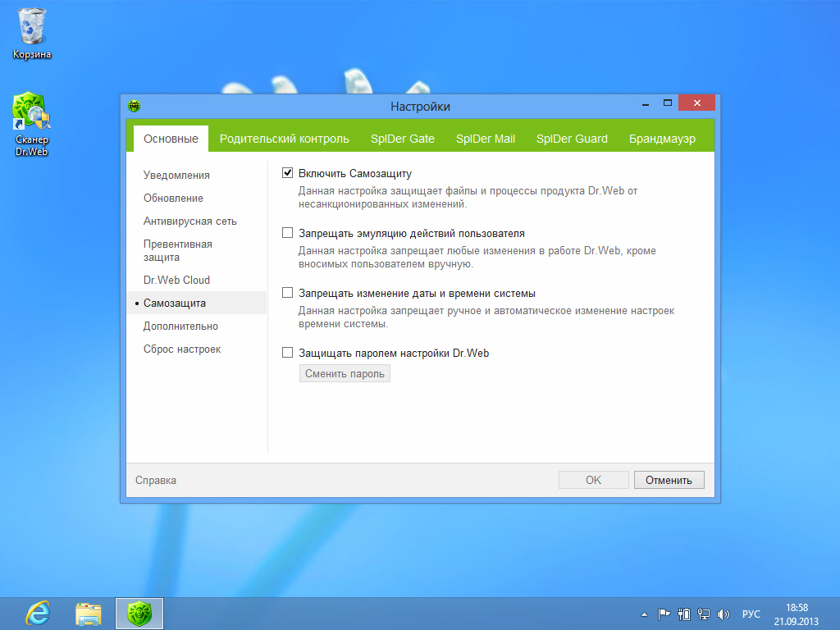840x630 pixels.
Task: Click the Сменить пароль button
Action: [x=345, y=373]
